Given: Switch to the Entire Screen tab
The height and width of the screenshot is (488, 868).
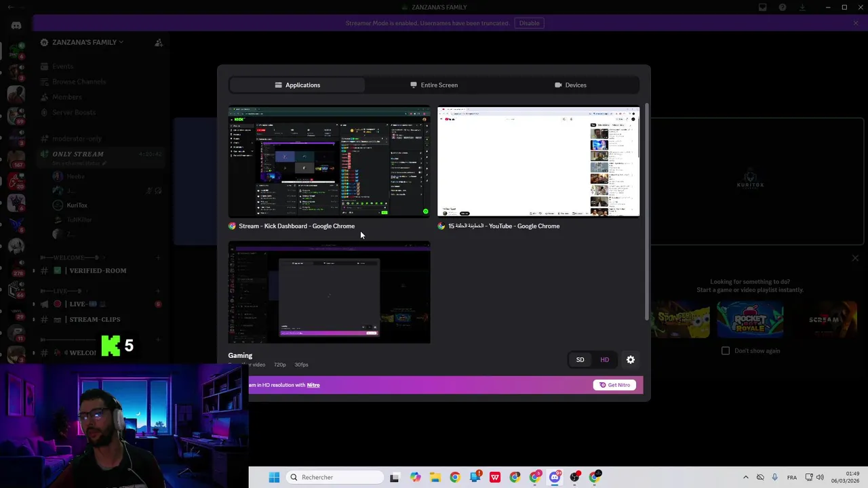Looking at the screenshot, I should click(434, 85).
